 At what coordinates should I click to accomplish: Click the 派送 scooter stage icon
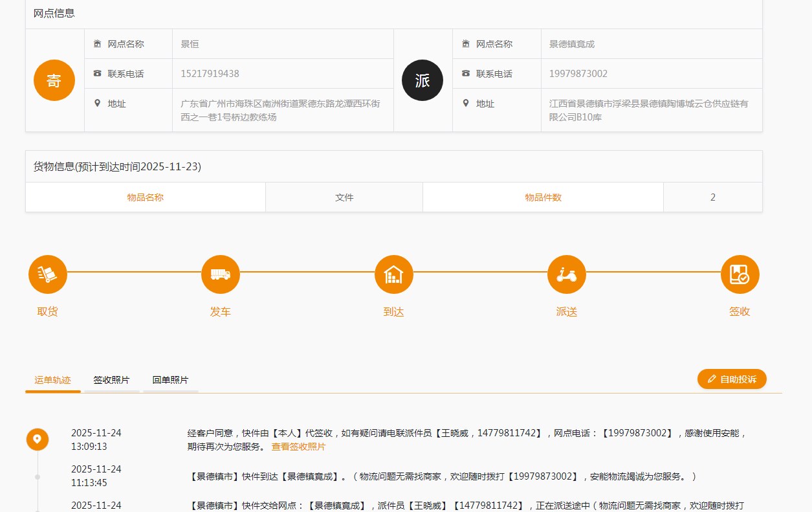(x=567, y=274)
